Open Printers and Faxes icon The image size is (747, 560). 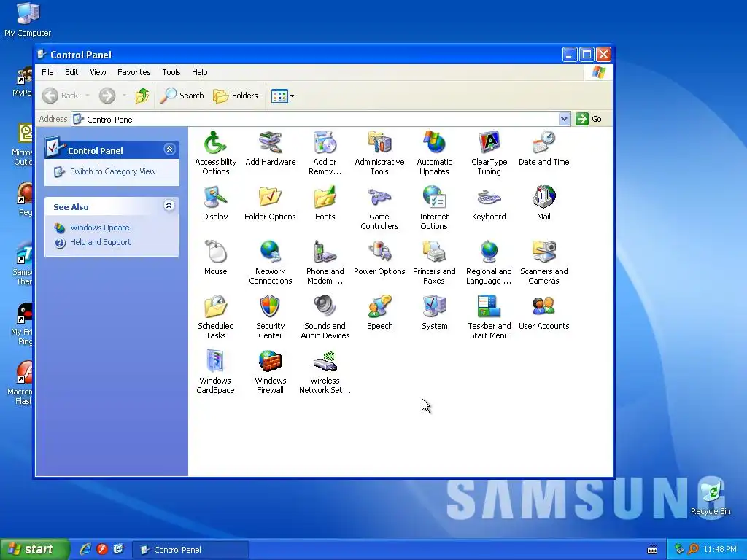(434, 252)
